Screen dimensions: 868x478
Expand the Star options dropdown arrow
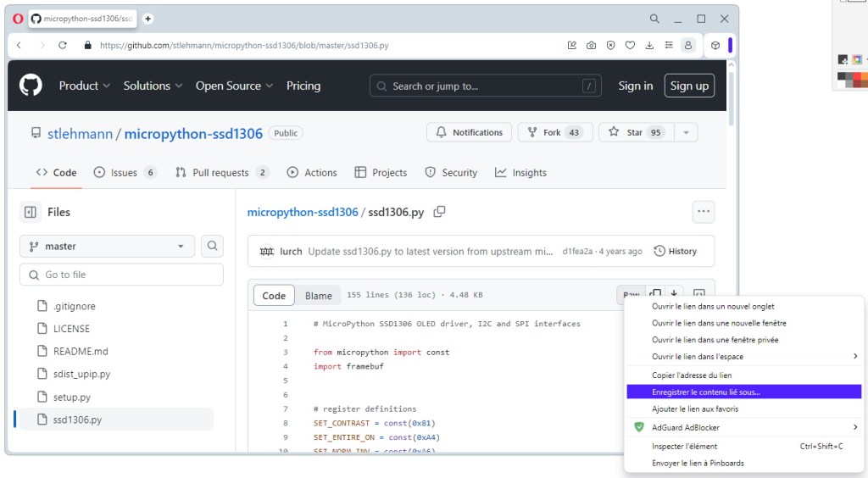[686, 132]
